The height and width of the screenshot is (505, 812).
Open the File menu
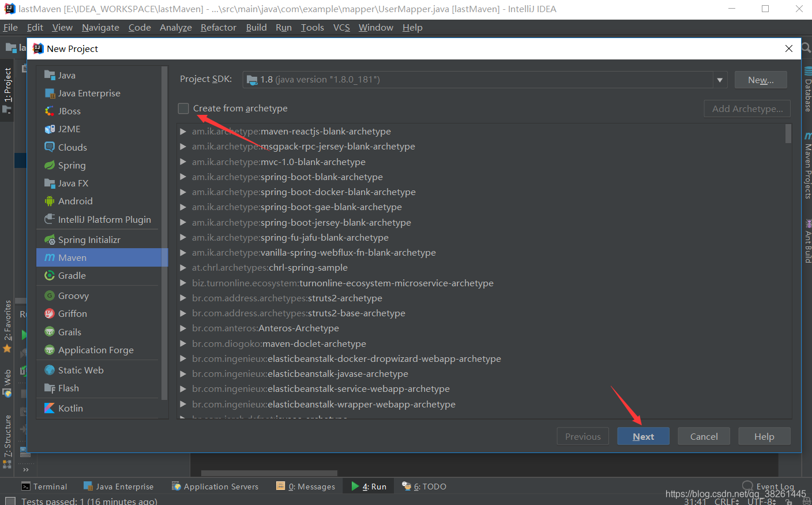pyautogui.click(x=10, y=27)
